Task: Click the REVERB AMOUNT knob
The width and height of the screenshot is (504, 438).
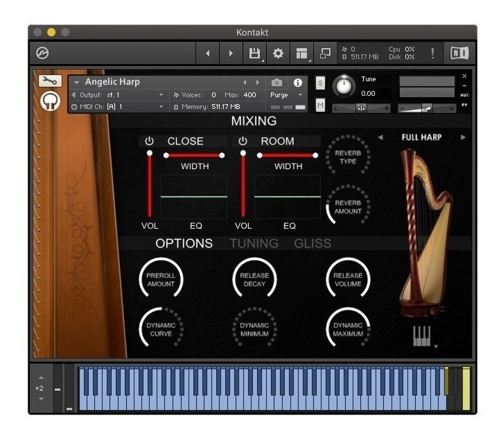Action: pos(348,206)
